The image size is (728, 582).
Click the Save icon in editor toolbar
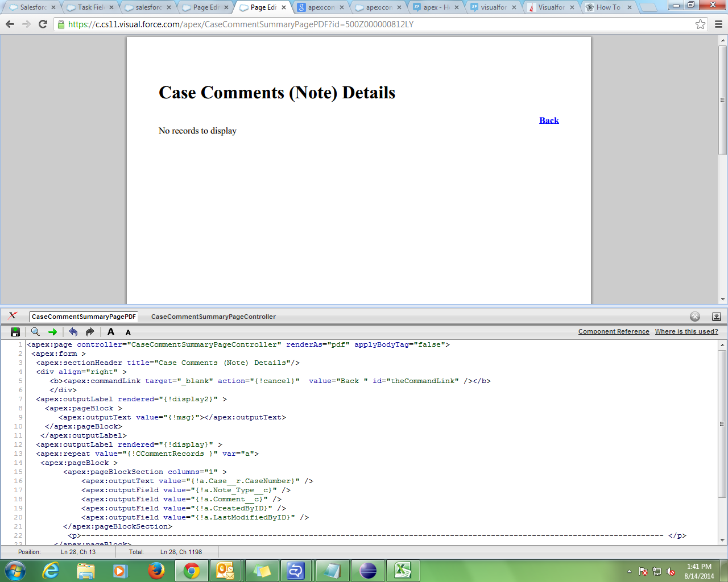pos(15,332)
